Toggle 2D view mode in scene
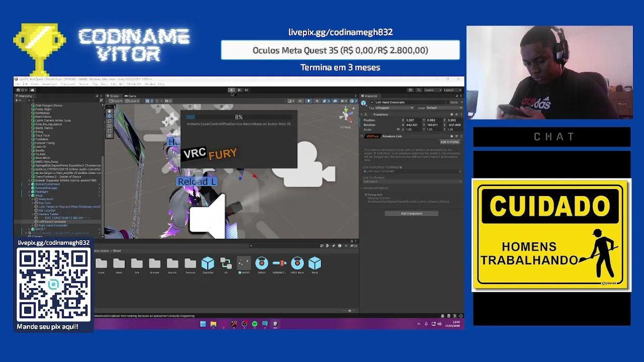Screen dimensions: 644x362 point(300,101)
